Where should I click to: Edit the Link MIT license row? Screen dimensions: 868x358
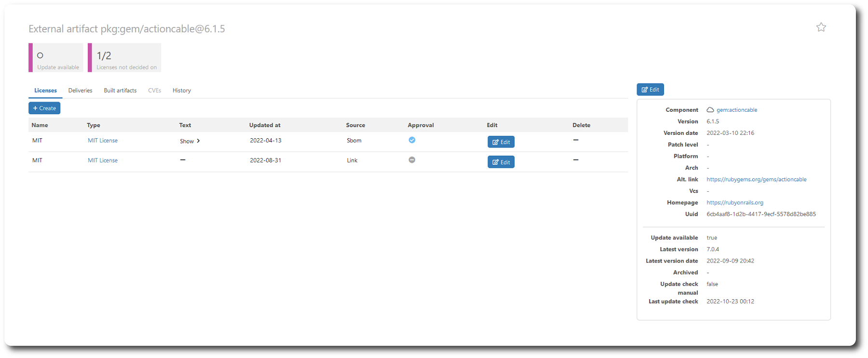501,162
